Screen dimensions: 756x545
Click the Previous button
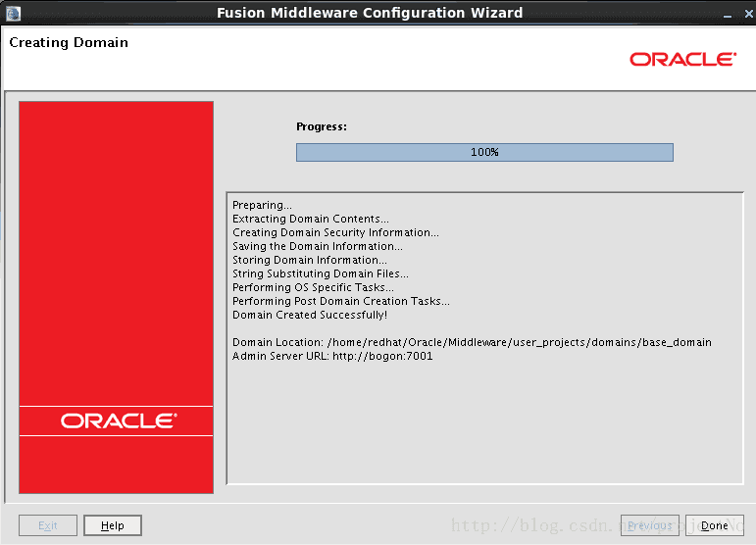pyautogui.click(x=649, y=525)
